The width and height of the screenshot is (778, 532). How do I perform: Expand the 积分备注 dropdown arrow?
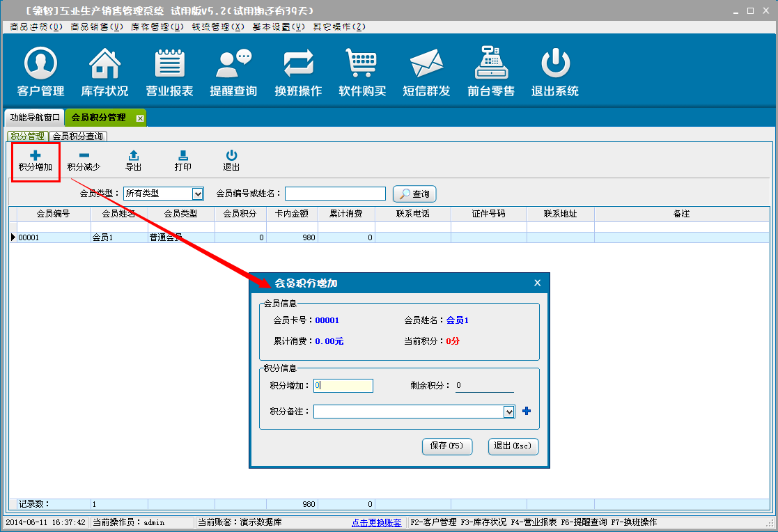pos(508,412)
